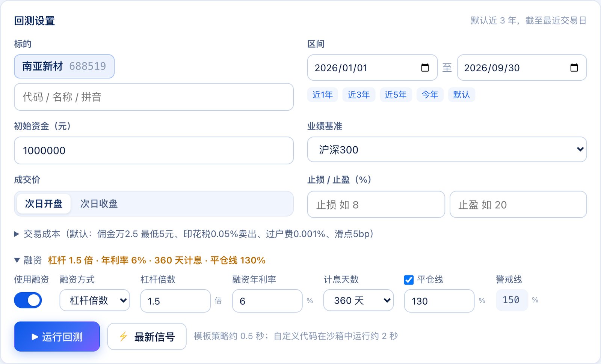The height and width of the screenshot is (364, 601).
Task: Select the 近1年 range shortcut
Action: (x=323, y=95)
